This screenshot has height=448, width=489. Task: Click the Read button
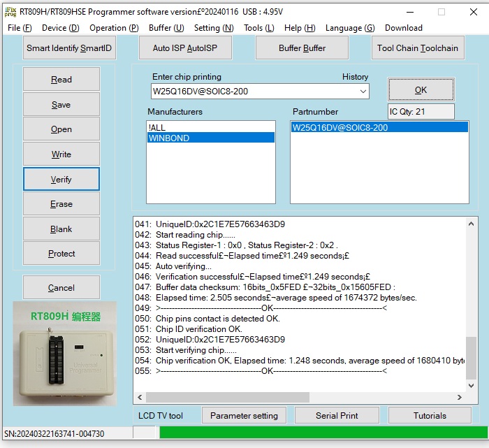tap(61, 79)
